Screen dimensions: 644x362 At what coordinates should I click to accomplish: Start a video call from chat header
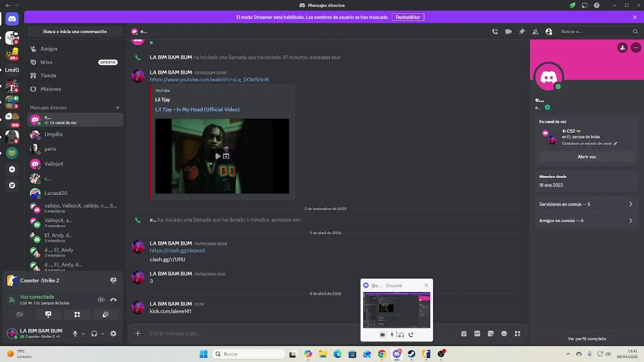coord(509,31)
